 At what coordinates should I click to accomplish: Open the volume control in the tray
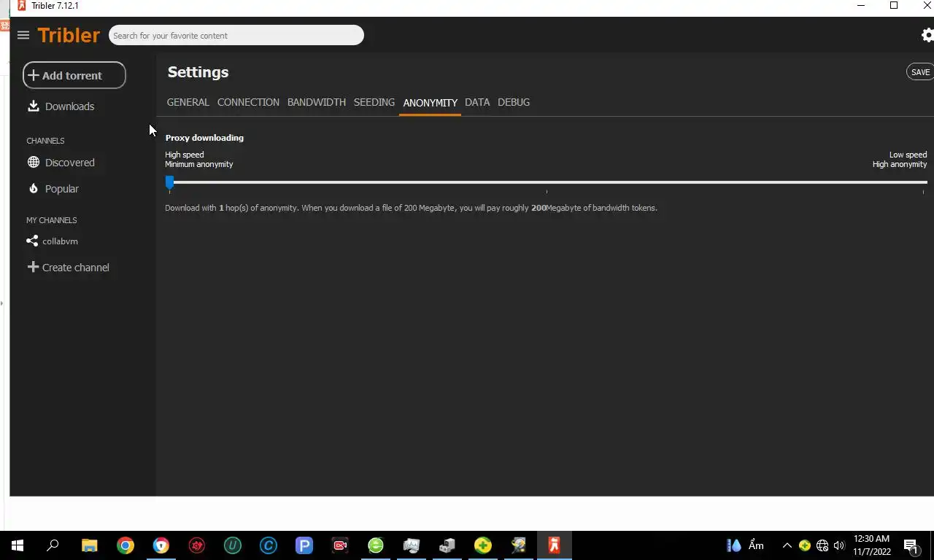click(x=839, y=545)
